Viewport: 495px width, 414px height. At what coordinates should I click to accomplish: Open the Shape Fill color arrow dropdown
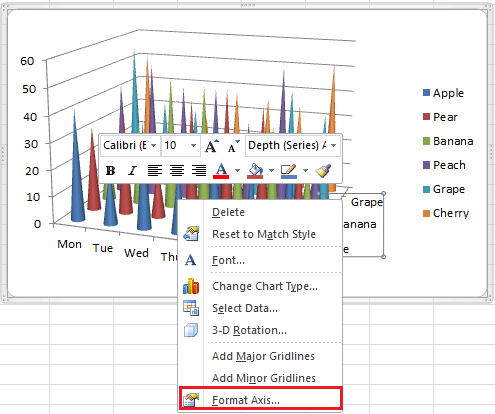(x=271, y=171)
